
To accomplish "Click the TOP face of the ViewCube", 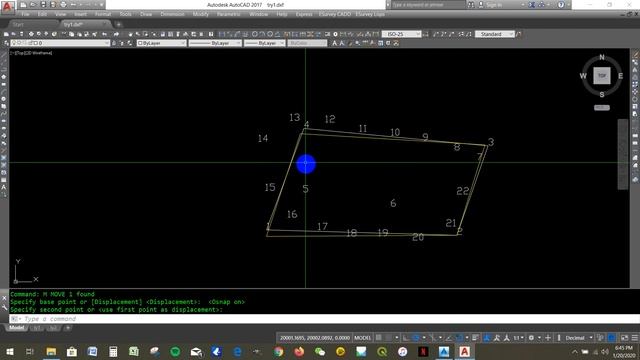I will [602, 76].
